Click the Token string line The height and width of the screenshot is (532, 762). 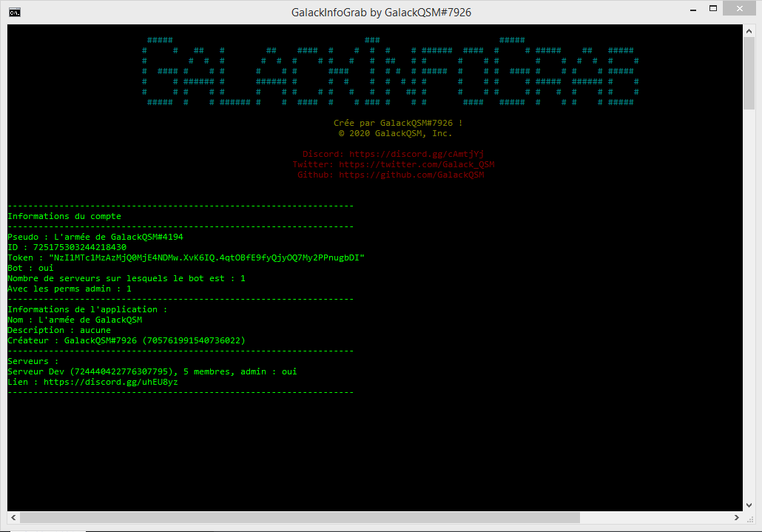click(186, 257)
